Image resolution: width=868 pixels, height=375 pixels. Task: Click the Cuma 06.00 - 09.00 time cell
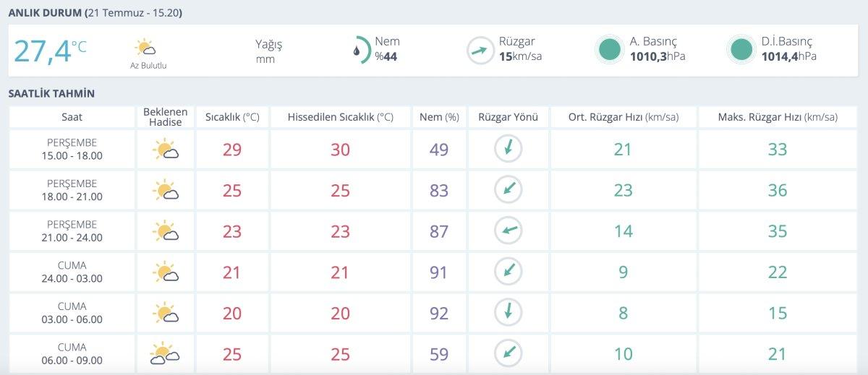tap(72, 353)
